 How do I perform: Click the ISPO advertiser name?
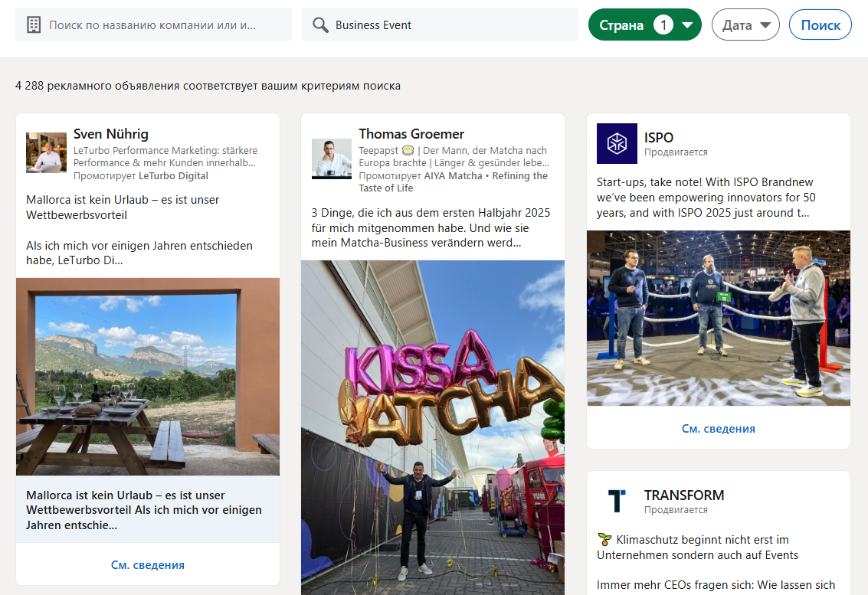(659, 138)
